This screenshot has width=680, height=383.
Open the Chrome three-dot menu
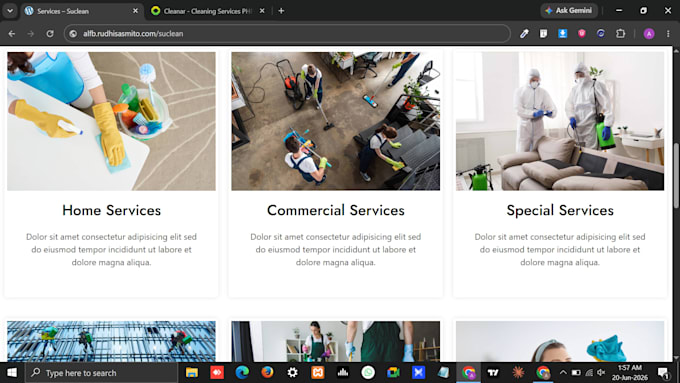click(x=668, y=33)
